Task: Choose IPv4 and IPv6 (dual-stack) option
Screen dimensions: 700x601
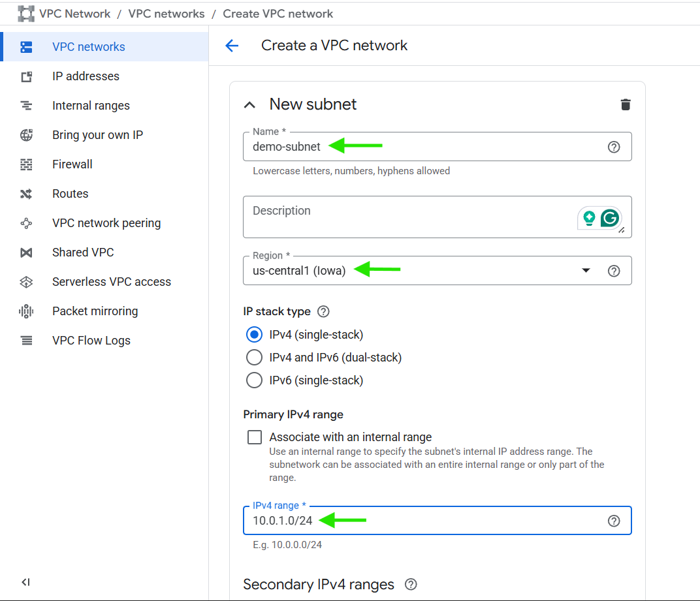Action: point(254,358)
